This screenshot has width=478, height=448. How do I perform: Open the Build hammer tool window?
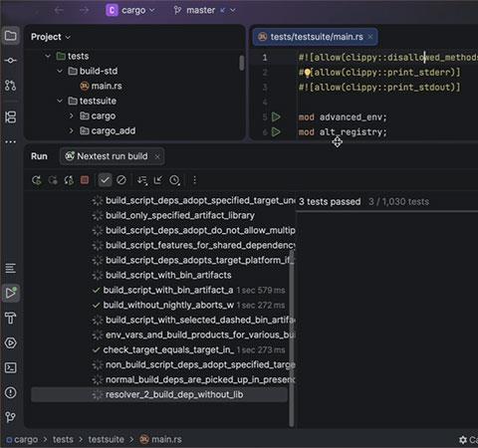coord(10,318)
